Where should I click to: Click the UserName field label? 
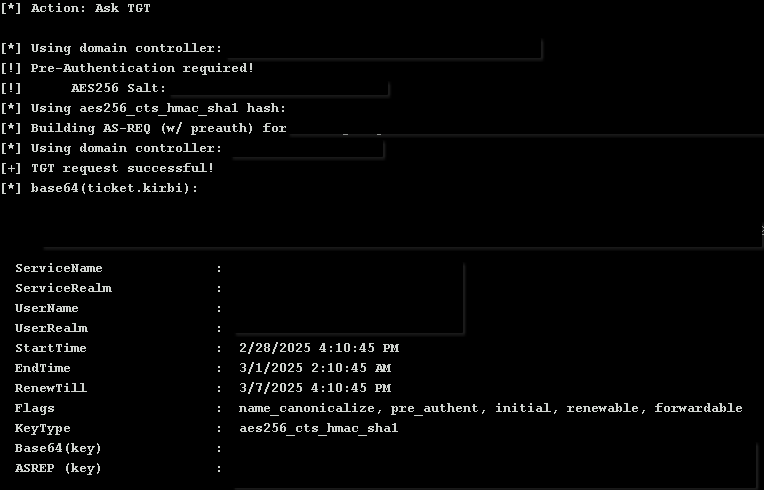(x=47, y=308)
